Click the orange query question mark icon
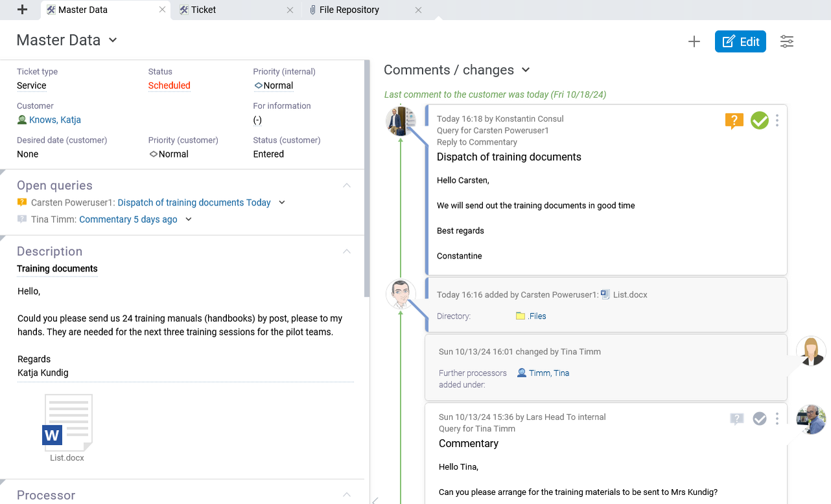The width and height of the screenshot is (831, 504). pyautogui.click(x=734, y=120)
